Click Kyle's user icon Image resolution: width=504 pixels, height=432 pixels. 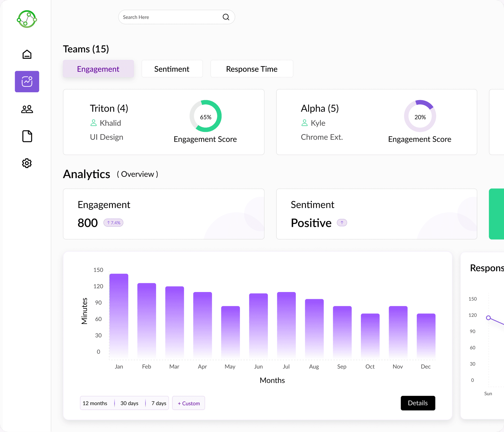point(304,123)
